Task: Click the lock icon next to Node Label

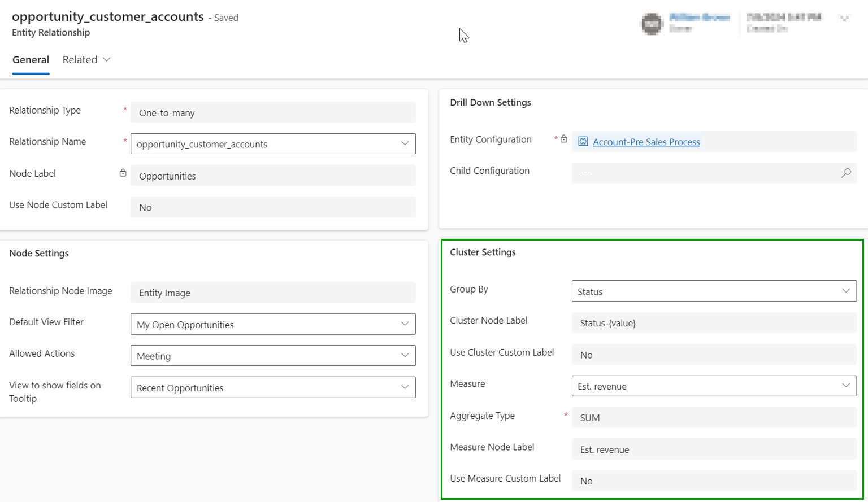Action: (x=123, y=173)
